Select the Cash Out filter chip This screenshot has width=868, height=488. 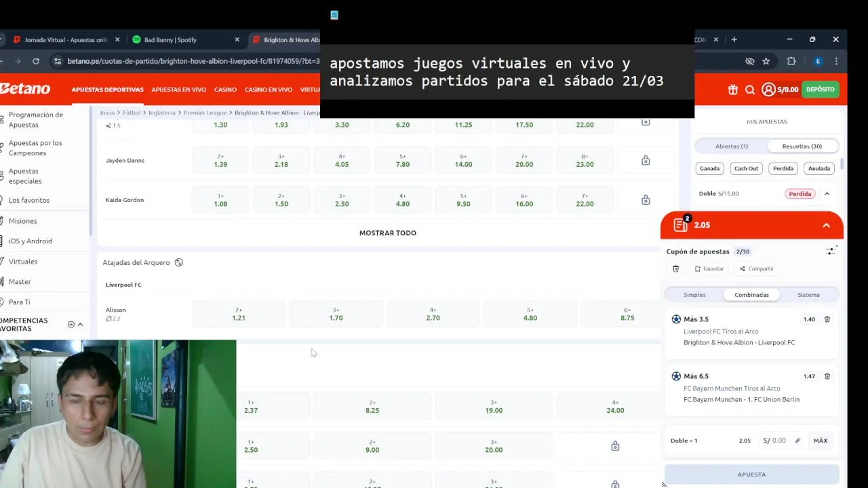tap(746, 168)
